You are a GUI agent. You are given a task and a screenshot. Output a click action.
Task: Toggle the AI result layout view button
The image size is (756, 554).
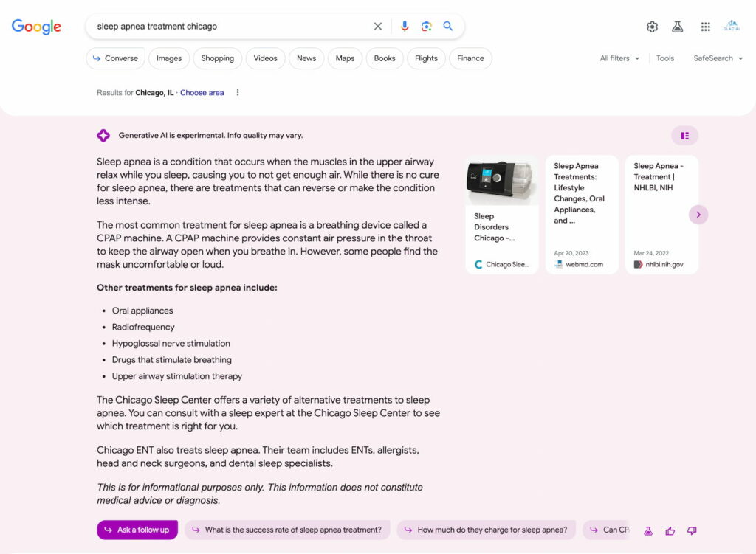[684, 136]
